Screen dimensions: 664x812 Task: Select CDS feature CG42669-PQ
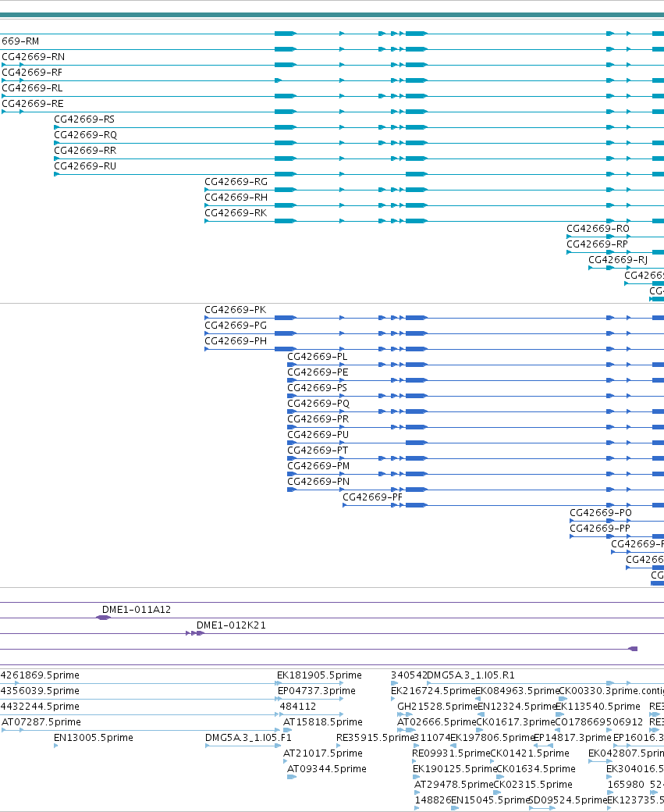coord(318,403)
